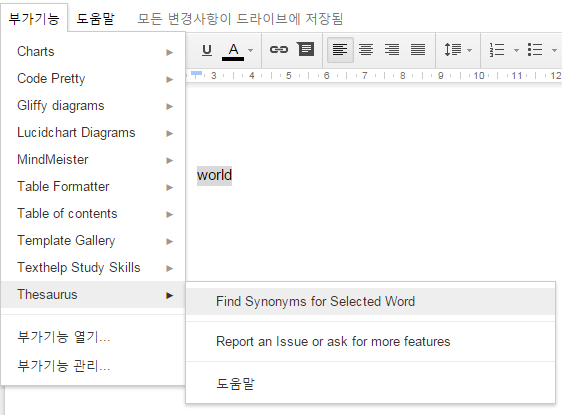Image resolution: width=562 pixels, height=415 pixels.
Task: Click the bulleted list icon
Action: [x=535, y=50]
